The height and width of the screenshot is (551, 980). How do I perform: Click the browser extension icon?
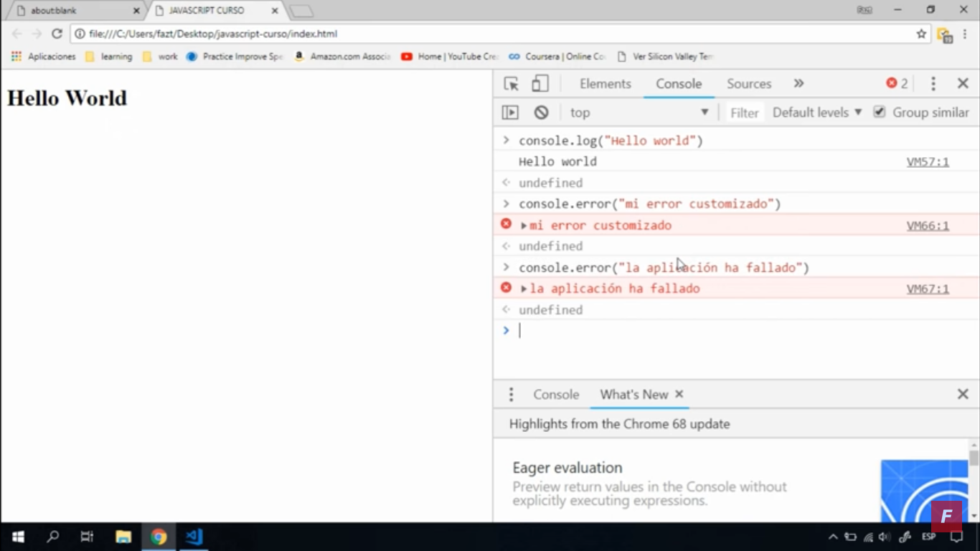point(944,34)
